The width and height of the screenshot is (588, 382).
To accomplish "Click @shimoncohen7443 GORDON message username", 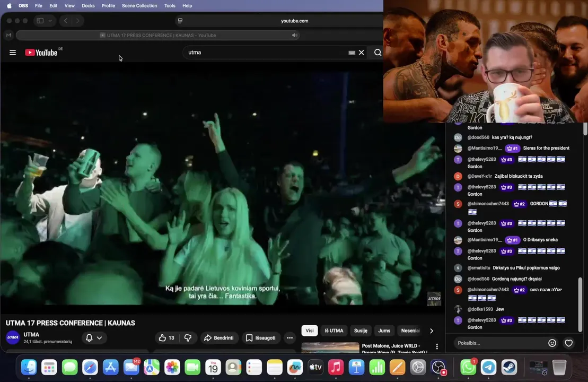I will [488, 204].
